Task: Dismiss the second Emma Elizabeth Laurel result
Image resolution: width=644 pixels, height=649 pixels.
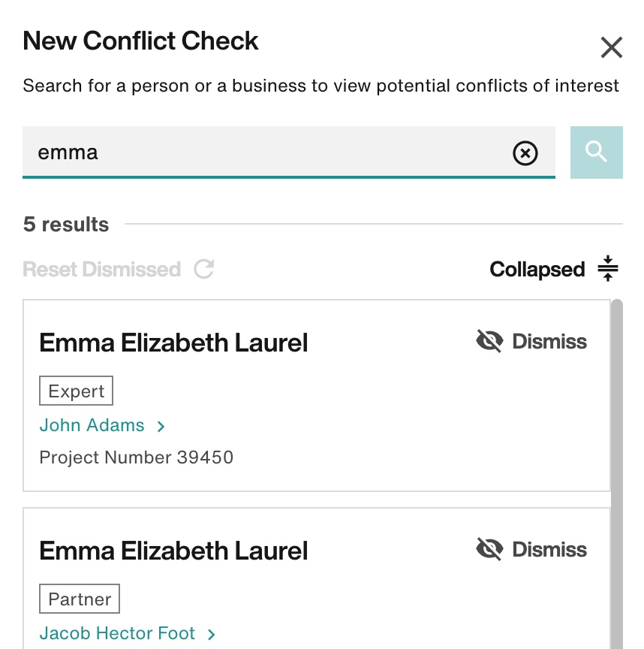Action: [x=531, y=550]
